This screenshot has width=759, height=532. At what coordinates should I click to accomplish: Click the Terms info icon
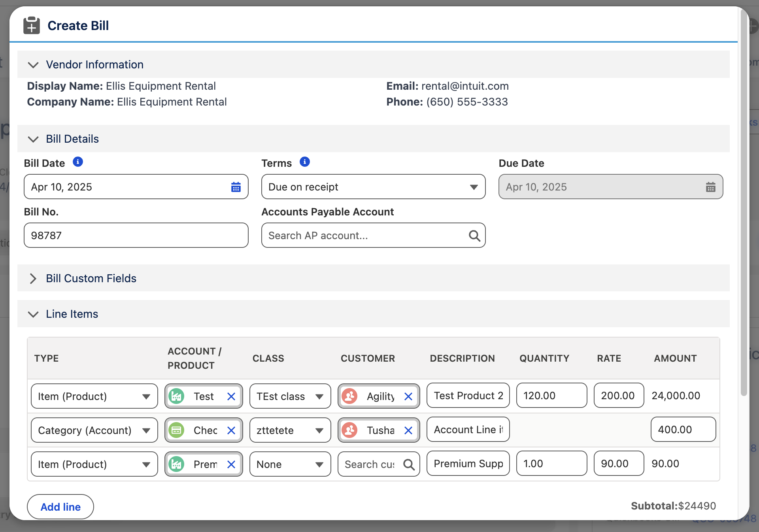coord(305,162)
